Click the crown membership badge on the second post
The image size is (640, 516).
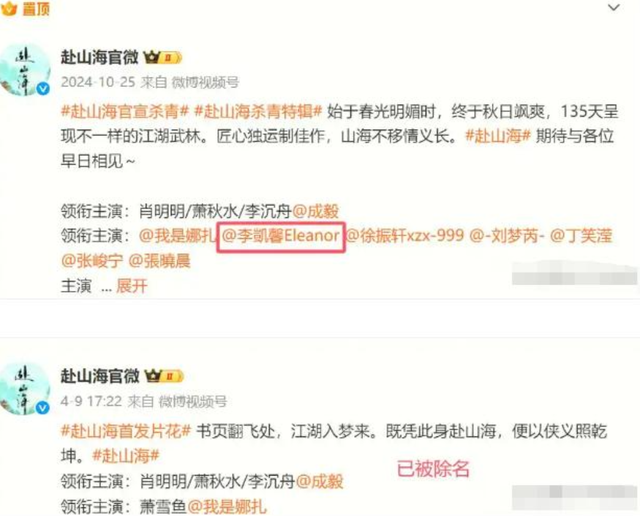164,376
